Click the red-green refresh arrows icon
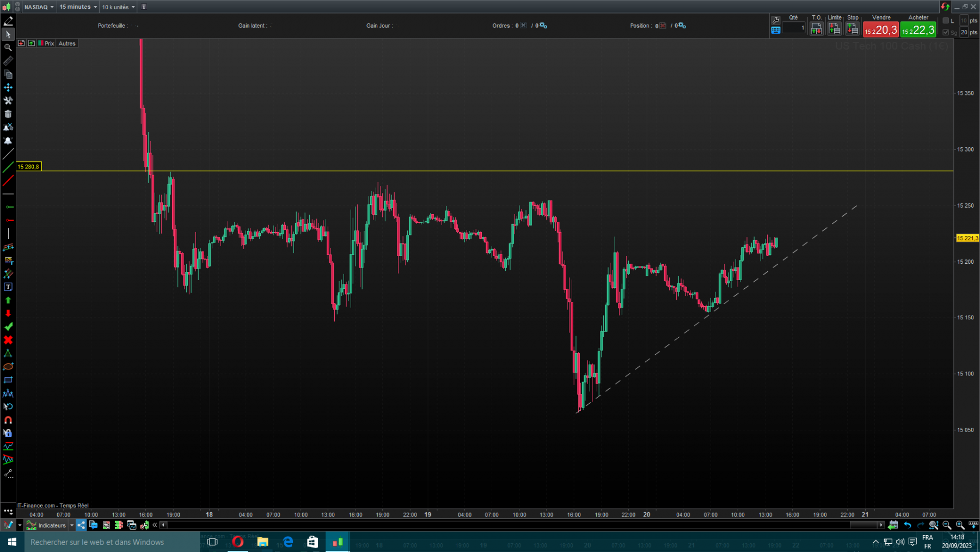The height and width of the screenshot is (552, 980). pos(945,7)
